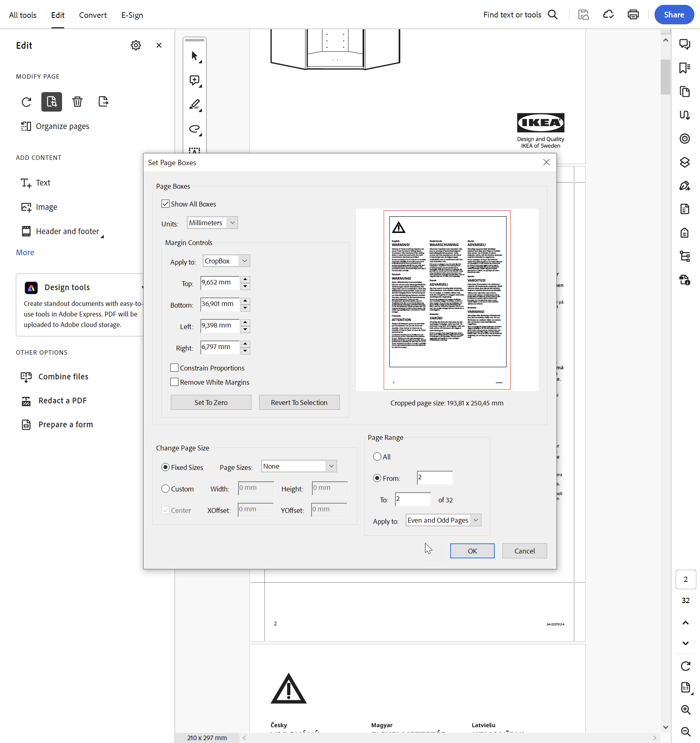
Task: Enable Constrain Proportions
Action: pos(174,368)
